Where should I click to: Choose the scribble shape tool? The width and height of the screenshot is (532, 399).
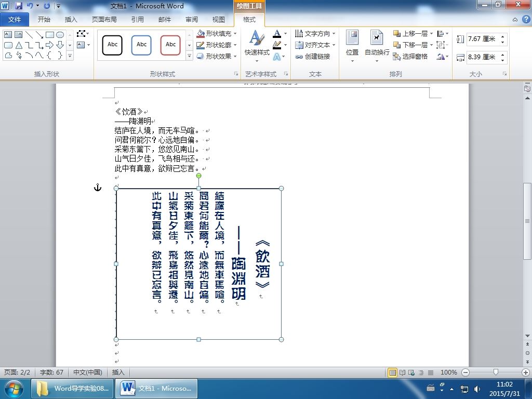tap(19, 55)
